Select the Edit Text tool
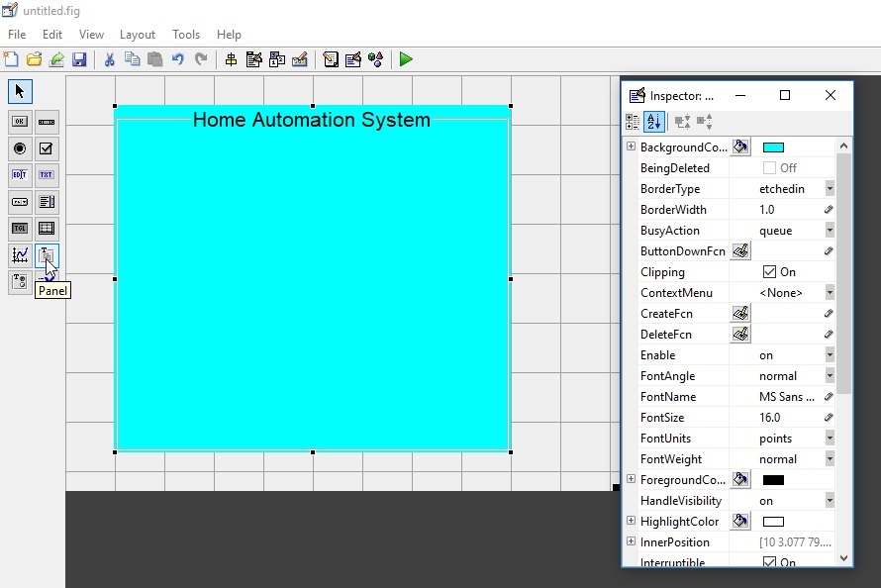Viewport: 881px width, 588px height. tap(18, 175)
